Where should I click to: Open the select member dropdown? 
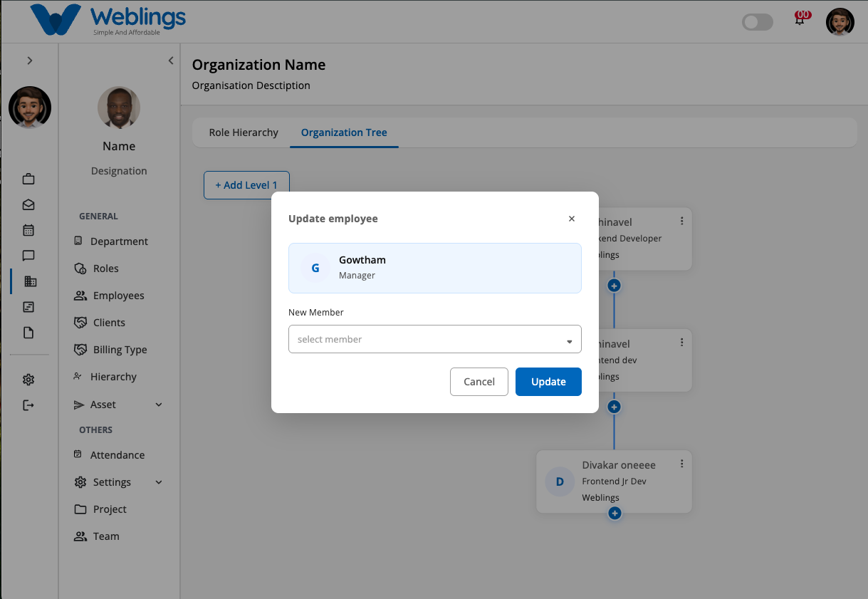coord(435,339)
